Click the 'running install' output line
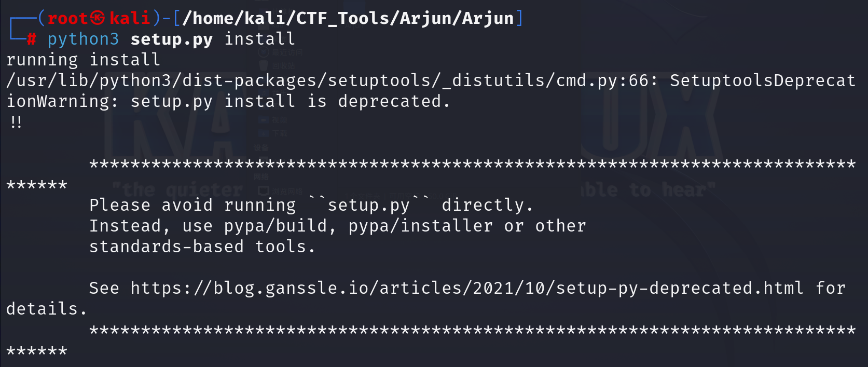Image resolution: width=868 pixels, height=367 pixels. [x=83, y=60]
